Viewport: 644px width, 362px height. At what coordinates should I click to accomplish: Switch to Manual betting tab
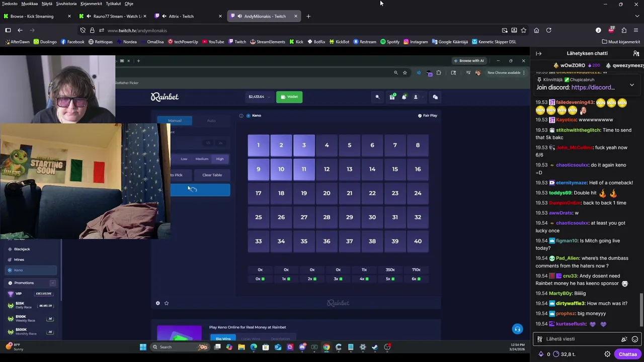[x=175, y=121]
